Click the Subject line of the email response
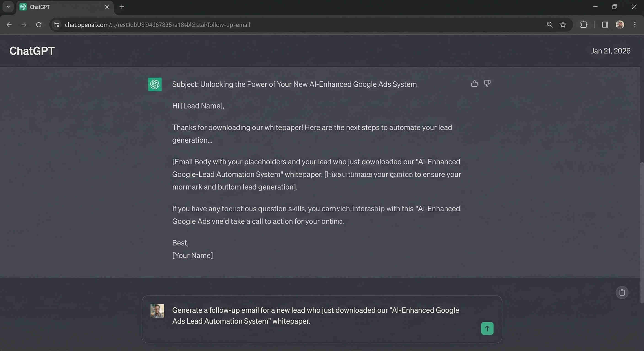This screenshot has width=644, height=351. pos(294,85)
